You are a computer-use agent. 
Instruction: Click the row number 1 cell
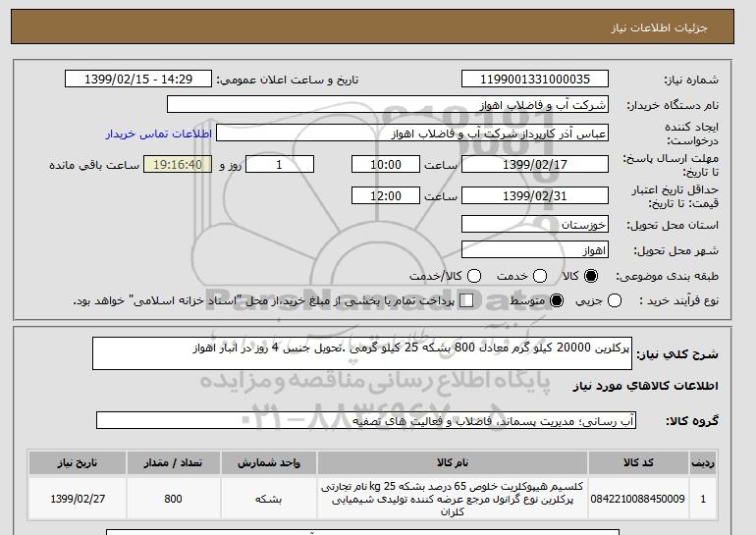pyautogui.click(x=703, y=499)
